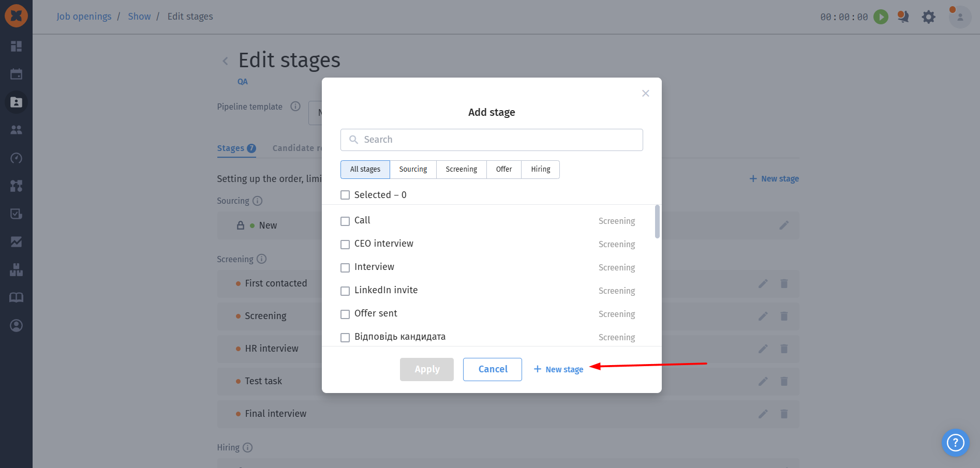The height and width of the screenshot is (468, 980).
Task: Check the Call stage checkbox
Action: (345, 221)
